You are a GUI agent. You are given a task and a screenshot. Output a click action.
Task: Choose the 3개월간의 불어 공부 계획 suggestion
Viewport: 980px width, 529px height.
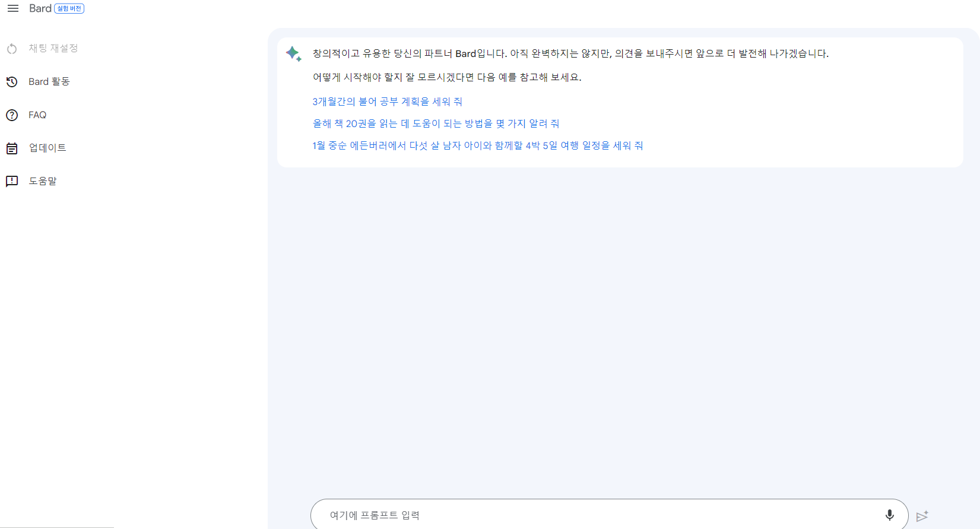click(x=387, y=102)
